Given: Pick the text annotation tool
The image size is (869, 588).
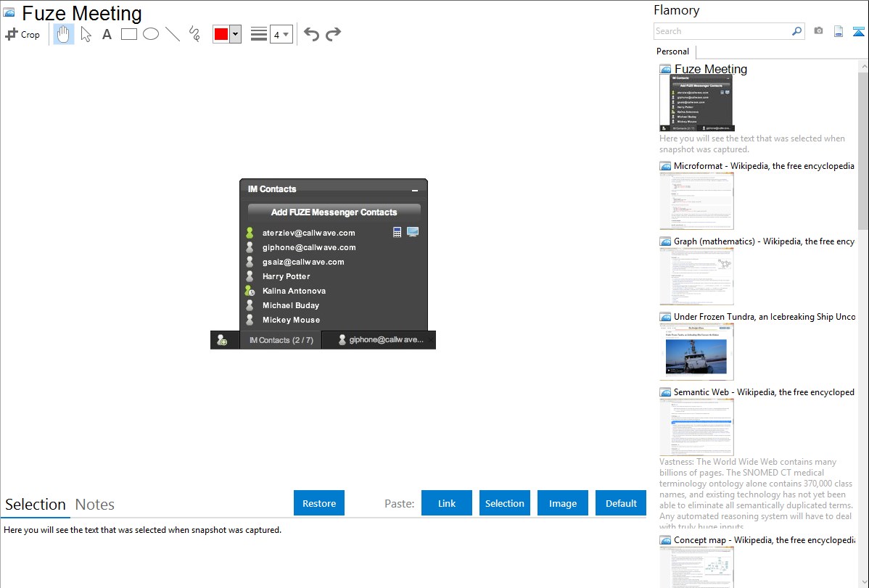Looking at the screenshot, I should tap(107, 34).
